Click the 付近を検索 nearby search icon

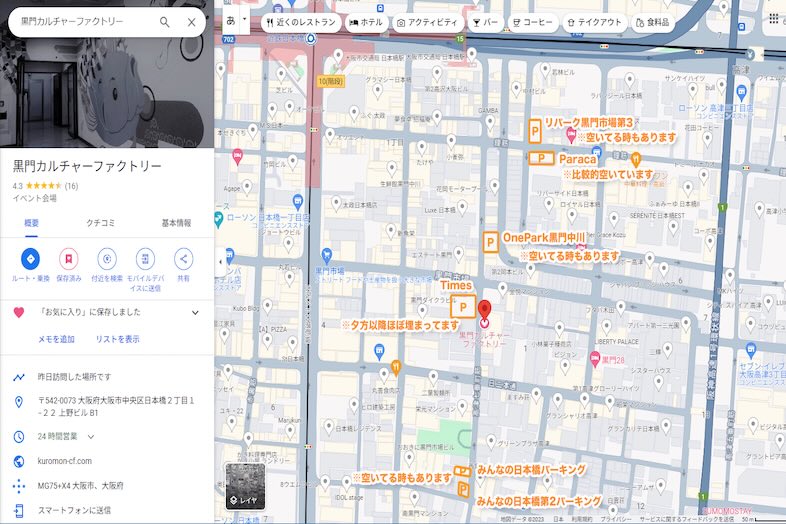pyautogui.click(x=106, y=259)
